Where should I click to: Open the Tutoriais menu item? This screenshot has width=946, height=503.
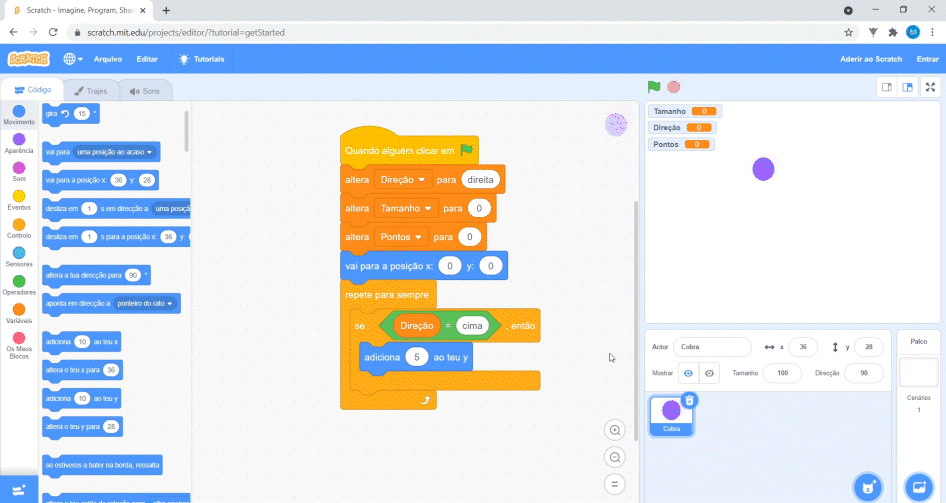pyautogui.click(x=202, y=59)
